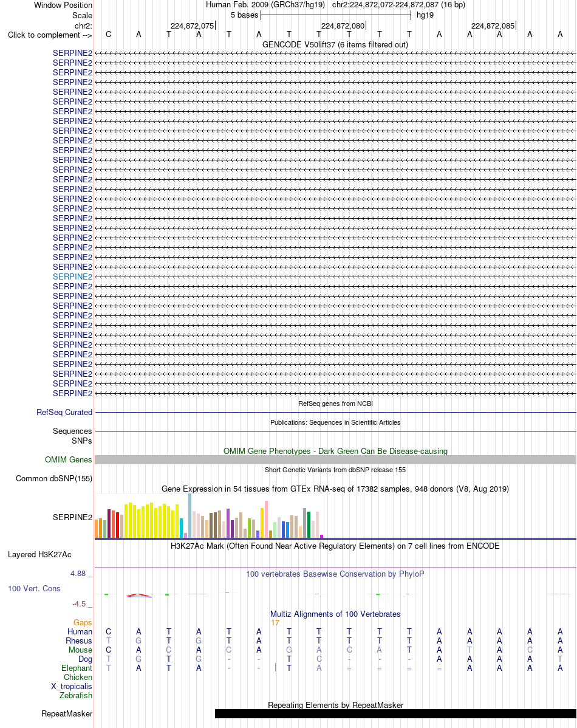Click the orange Gaps label
This screenshot has height=728, width=577.
tap(83, 623)
